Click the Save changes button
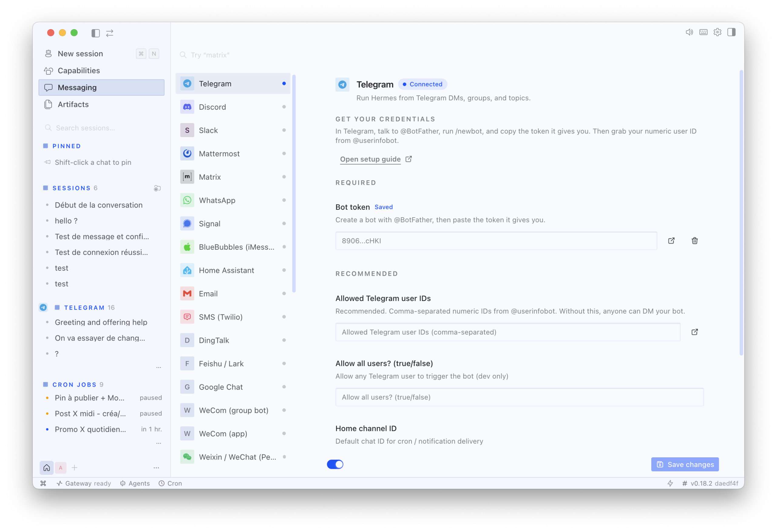The image size is (777, 532). point(685,464)
